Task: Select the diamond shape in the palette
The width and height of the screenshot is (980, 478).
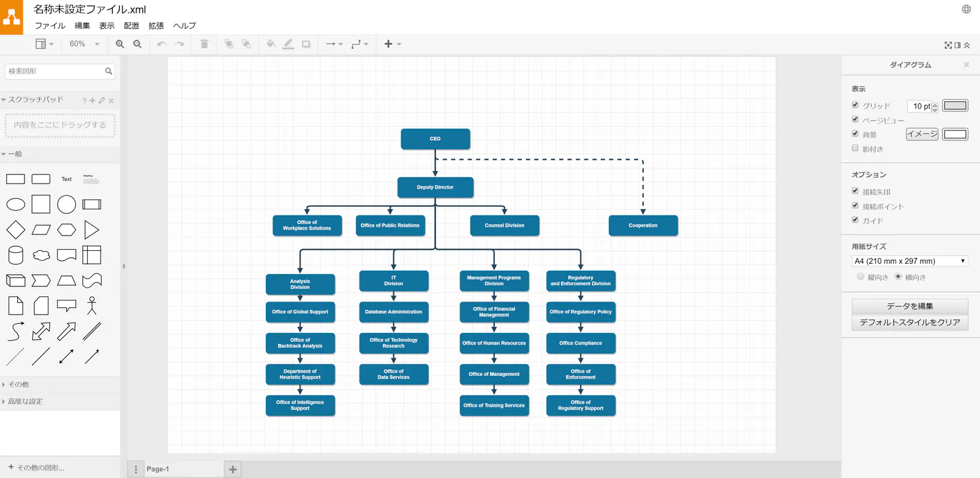Action: (15, 230)
